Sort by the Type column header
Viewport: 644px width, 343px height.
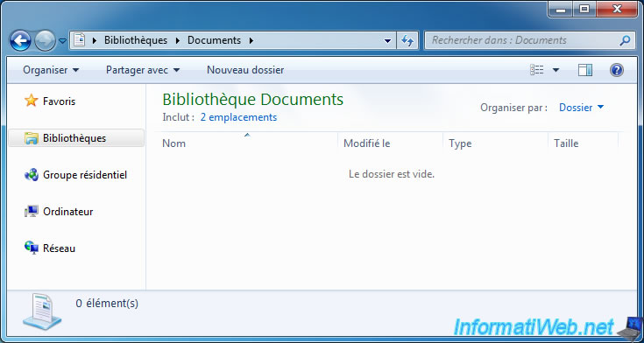tap(495, 143)
